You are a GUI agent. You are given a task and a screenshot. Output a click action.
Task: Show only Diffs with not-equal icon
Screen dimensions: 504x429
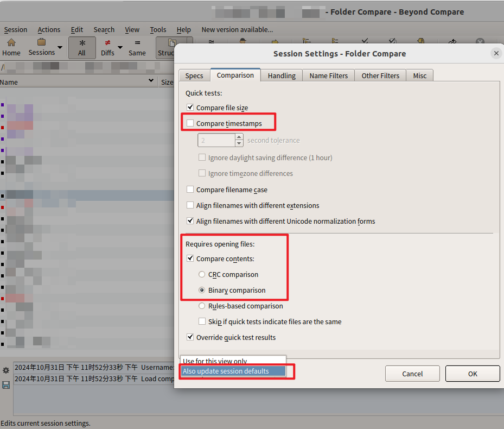107,43
